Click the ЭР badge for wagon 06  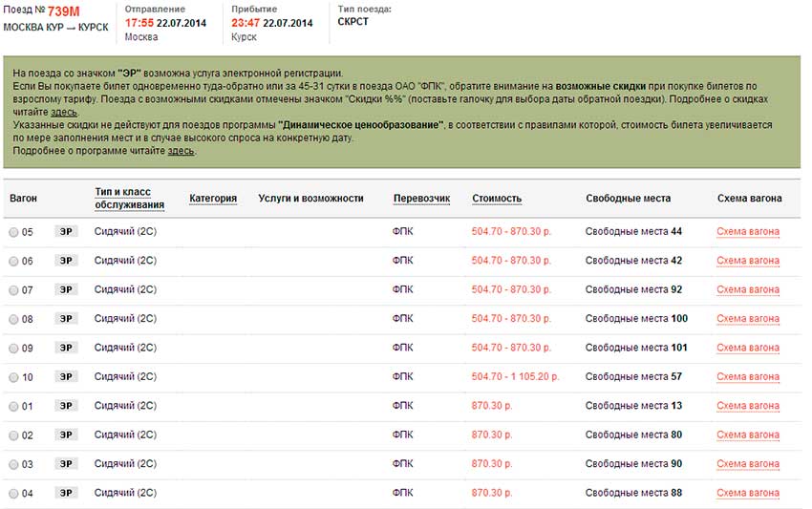click(x=66, y=261)
